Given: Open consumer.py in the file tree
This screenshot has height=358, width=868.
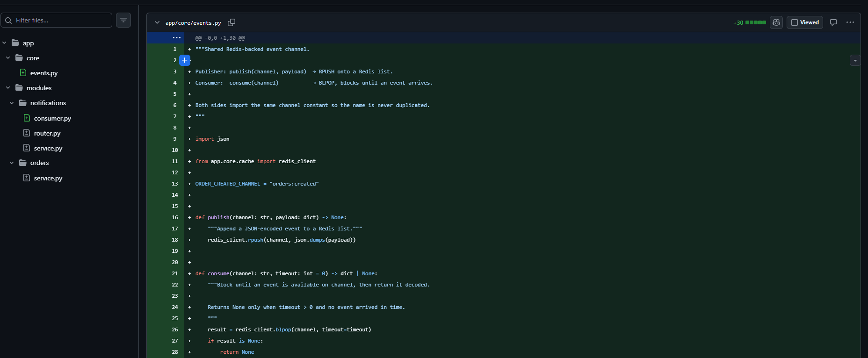Looking at the screenshot, I should [52, 118].
